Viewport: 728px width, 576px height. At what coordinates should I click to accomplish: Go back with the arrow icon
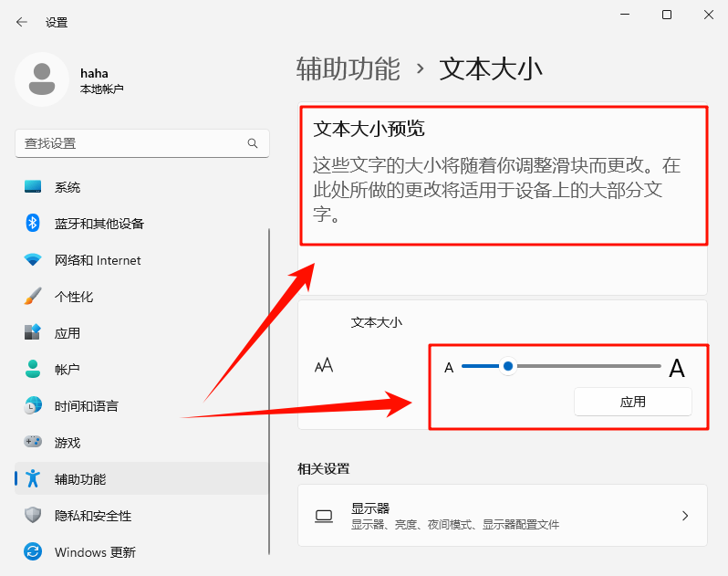click(x=21, y=22)
